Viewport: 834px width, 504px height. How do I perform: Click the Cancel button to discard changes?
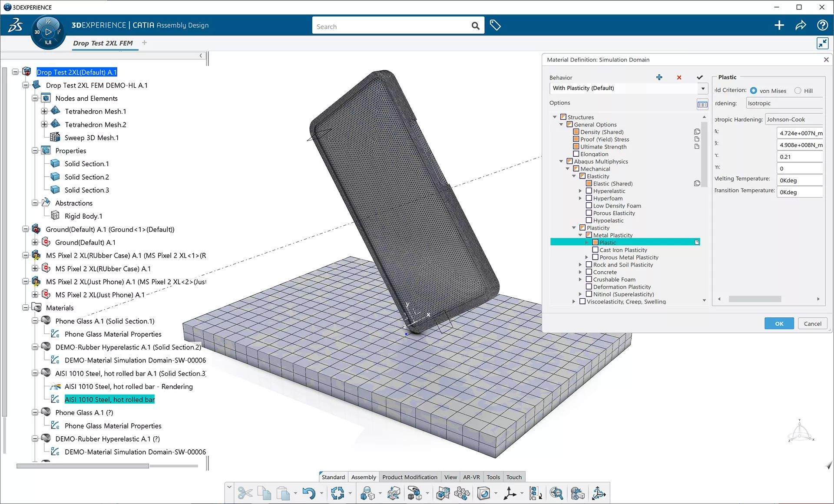pyautogui.click(x=813, y=323)
